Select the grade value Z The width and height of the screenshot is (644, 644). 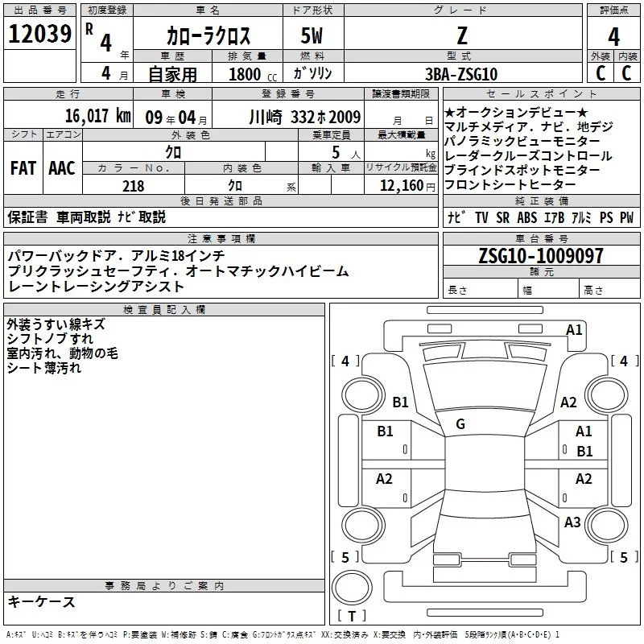pos(462,35)
